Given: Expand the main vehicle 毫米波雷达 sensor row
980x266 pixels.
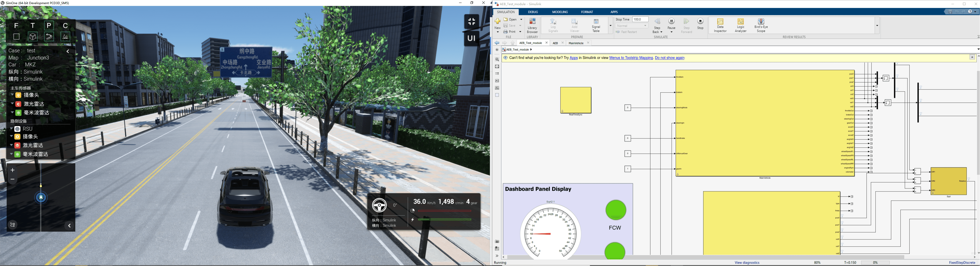Looking at the screenshot, I should click(12, 112).
